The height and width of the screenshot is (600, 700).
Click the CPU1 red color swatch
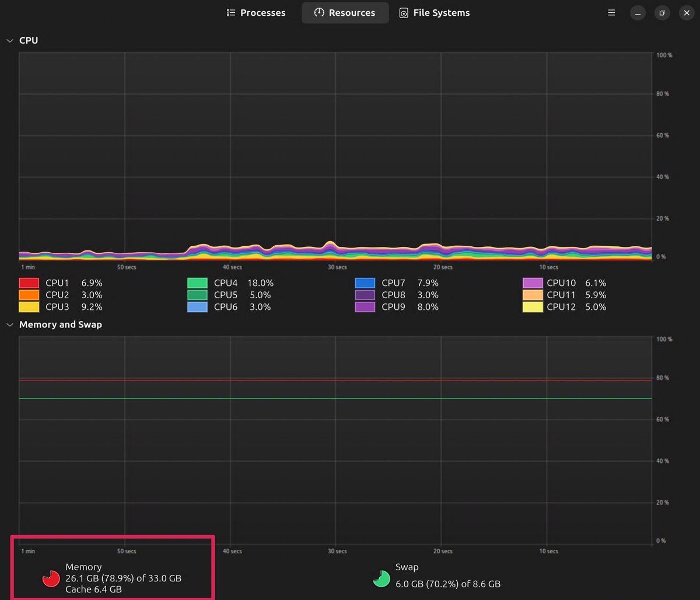pyautogui.click(x=29, y=283)
